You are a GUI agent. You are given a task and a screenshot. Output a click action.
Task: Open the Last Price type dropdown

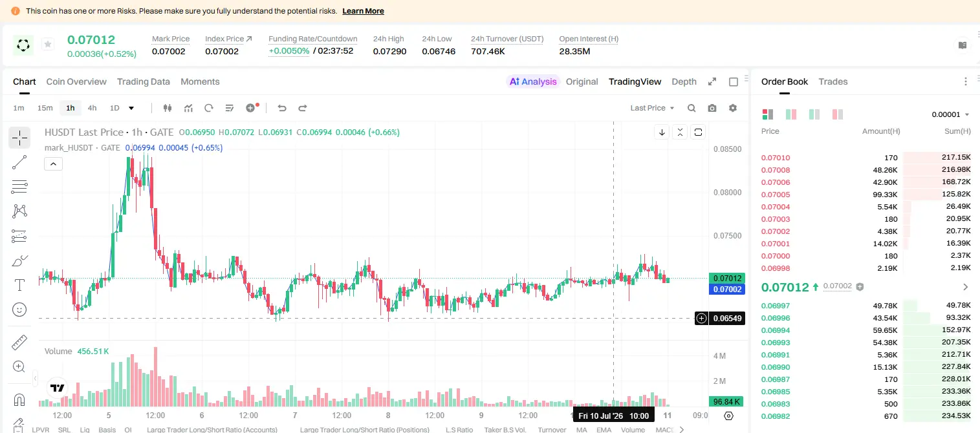(x=652, y=108)
